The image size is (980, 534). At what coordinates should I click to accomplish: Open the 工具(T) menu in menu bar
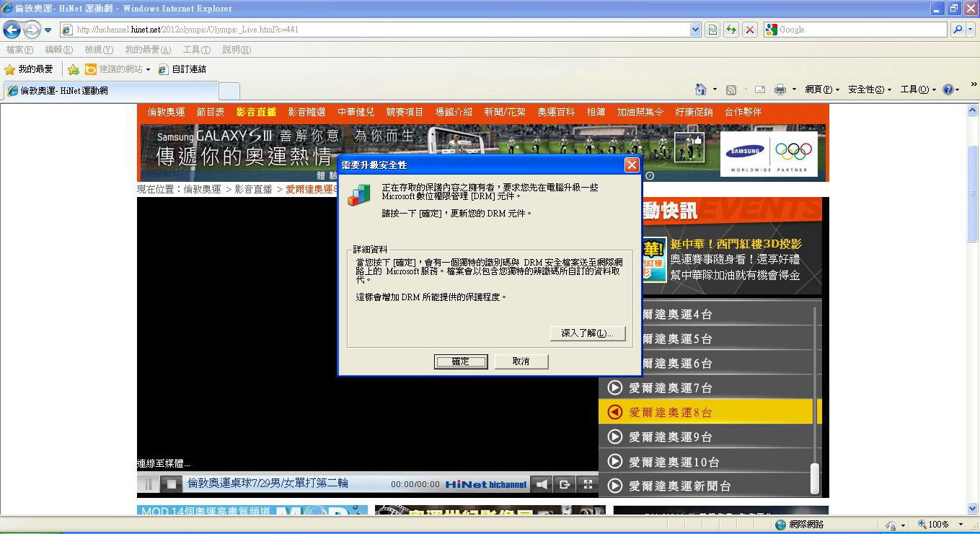click(196, 50)
